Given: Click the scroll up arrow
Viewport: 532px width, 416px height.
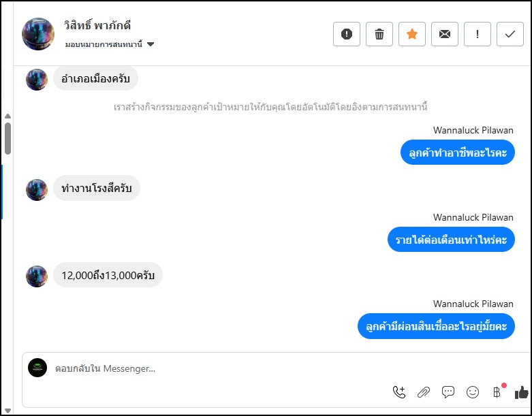Looking at the screenshot, I should coord(7,116).
